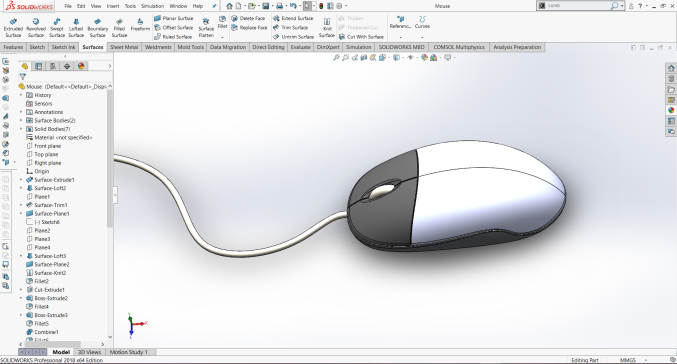Select the Extruded Surface tool
The width and height of the screenshot is (677, 364).
13,28
